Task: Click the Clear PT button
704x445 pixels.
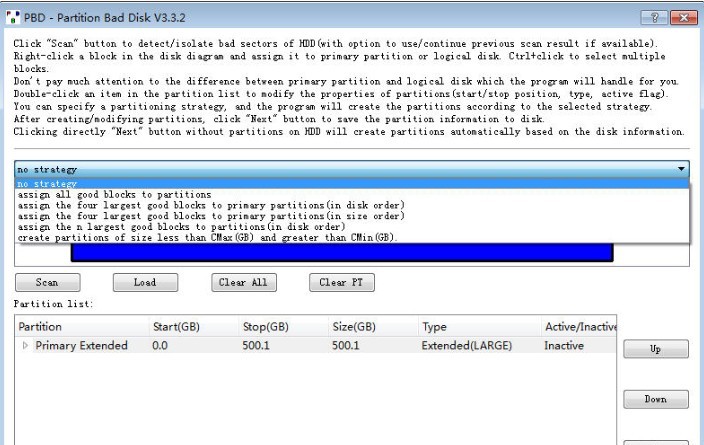Action: (x=342, y=282)
